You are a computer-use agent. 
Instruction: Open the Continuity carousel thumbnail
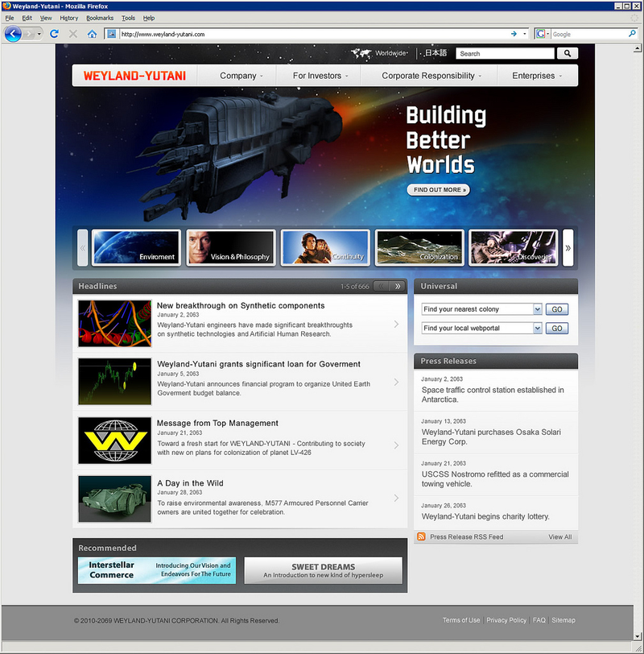coord(325,248)
